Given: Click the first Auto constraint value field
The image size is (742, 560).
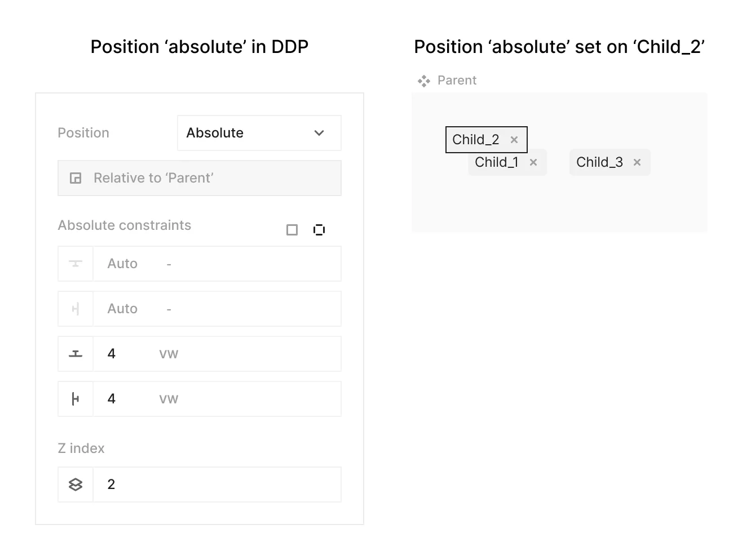Looking at the screenshot, I should click(217, 264).
